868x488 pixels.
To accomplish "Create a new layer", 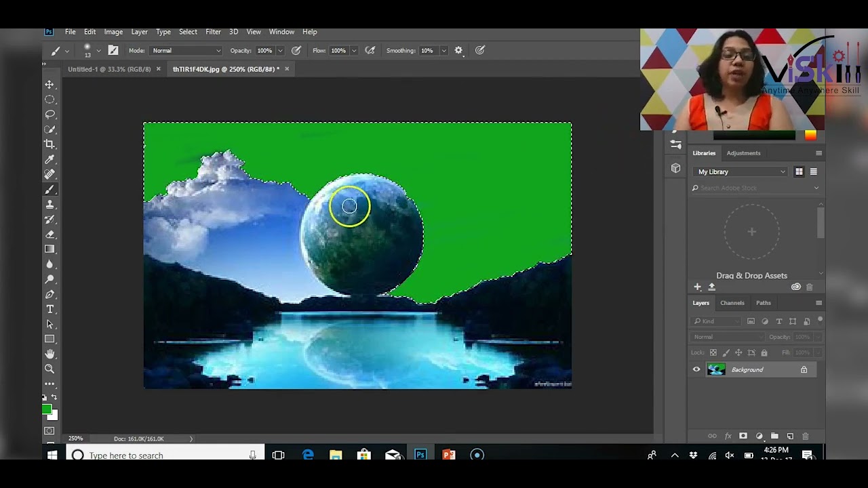I will (x=790, y=436).
